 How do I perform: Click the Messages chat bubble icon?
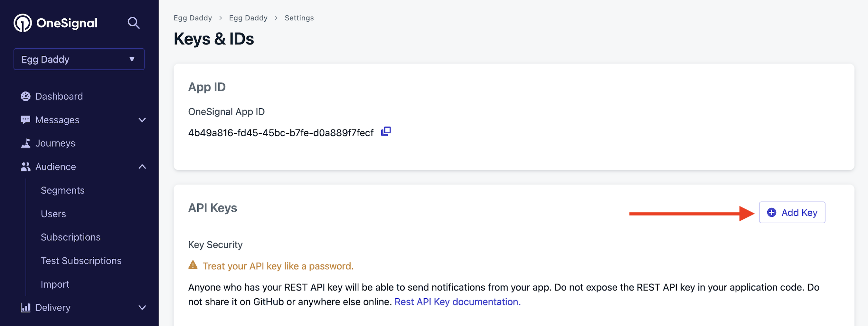pyautogui.click(x=26, y=120)
